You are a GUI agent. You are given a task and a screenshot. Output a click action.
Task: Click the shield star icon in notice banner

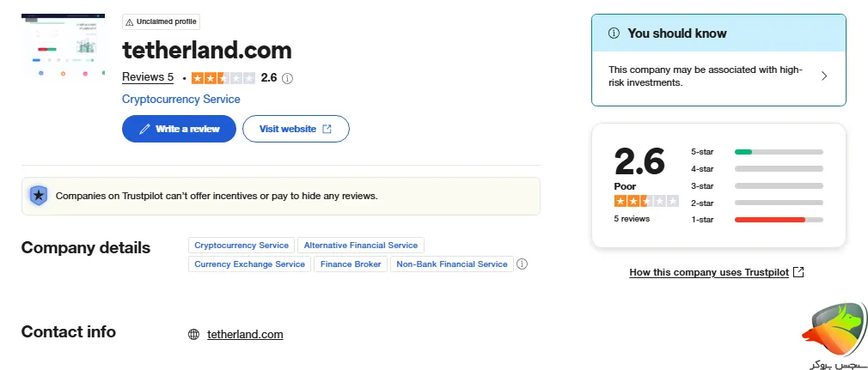[39, 196]
